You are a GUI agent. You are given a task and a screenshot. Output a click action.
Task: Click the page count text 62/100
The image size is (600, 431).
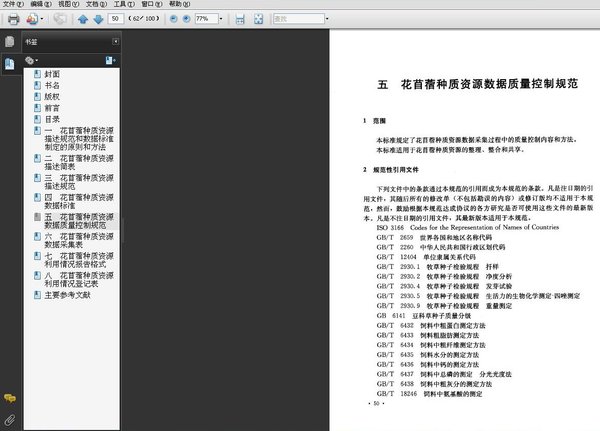point(144,18)
